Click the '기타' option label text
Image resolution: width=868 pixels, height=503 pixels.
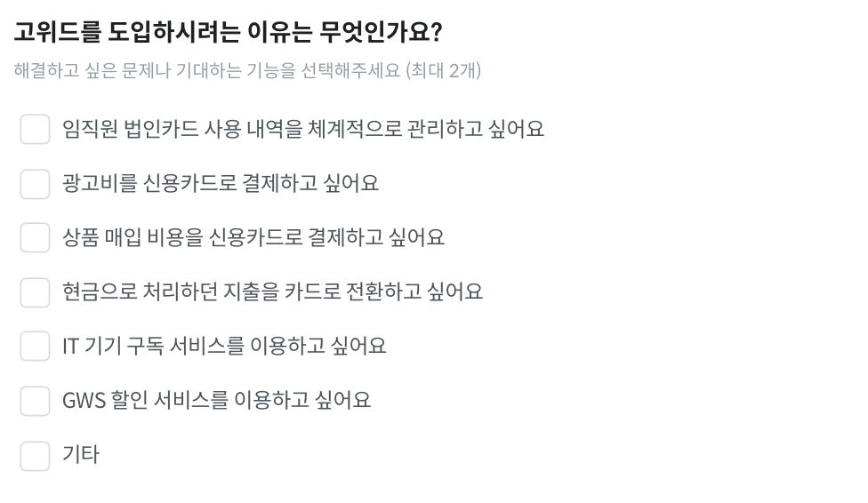coord(81,454)
